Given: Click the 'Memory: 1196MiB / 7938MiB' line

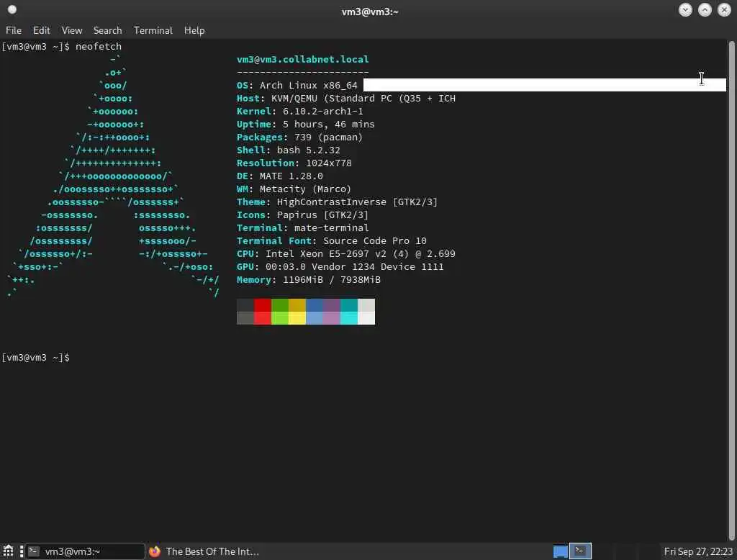Looking at the screenshot, I should click(308, 280).
